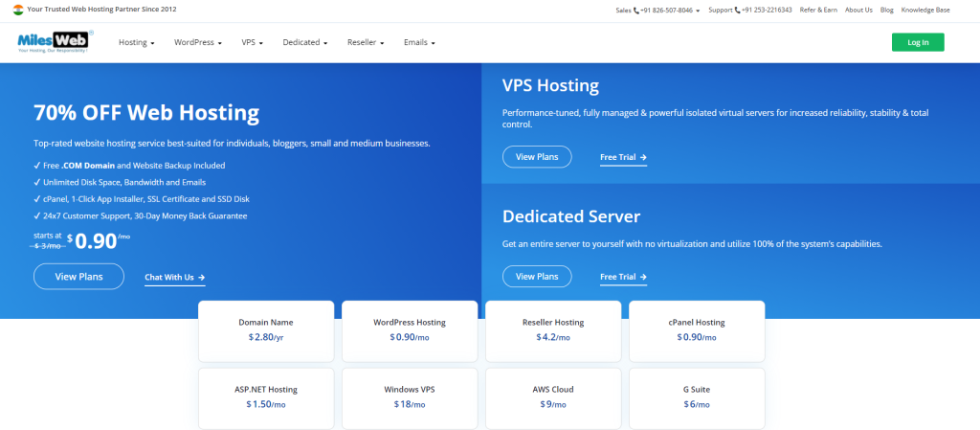
Task: Click Free Trial under VPS Hosting
Action: pyautogui.click(x=623, y=157)
